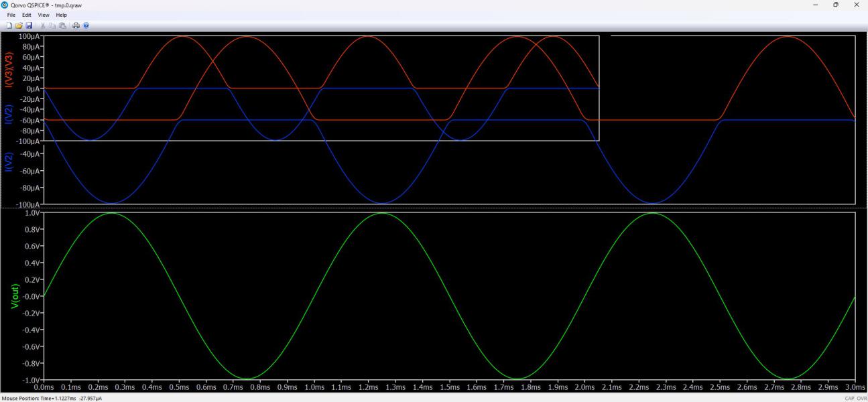
Task: Click the lower blue I(V2) trace label
Action: click(x=9, y=162)
